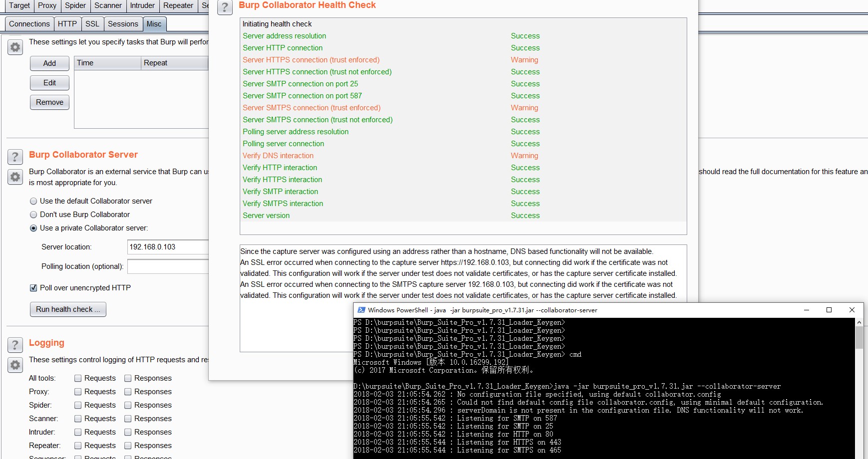
Task: Enable Repeater Requests logging checkbox
Action: pyautogui.click(x=78, y=446)
